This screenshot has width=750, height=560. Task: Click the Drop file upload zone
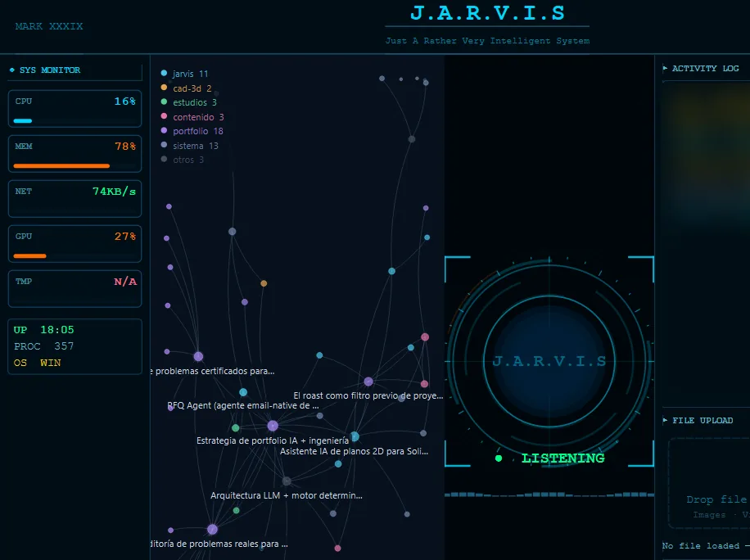(709, 483)
